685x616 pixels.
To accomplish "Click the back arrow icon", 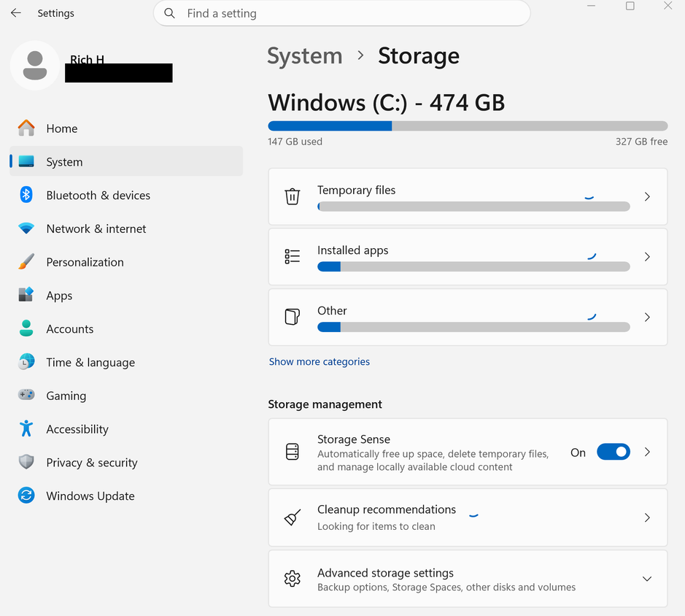I will (16, 13).
